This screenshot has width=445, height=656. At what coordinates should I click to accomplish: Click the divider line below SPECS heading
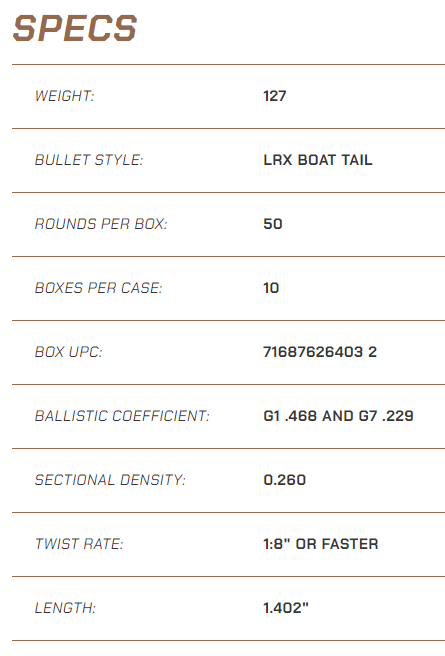click(x=228, y=64)
